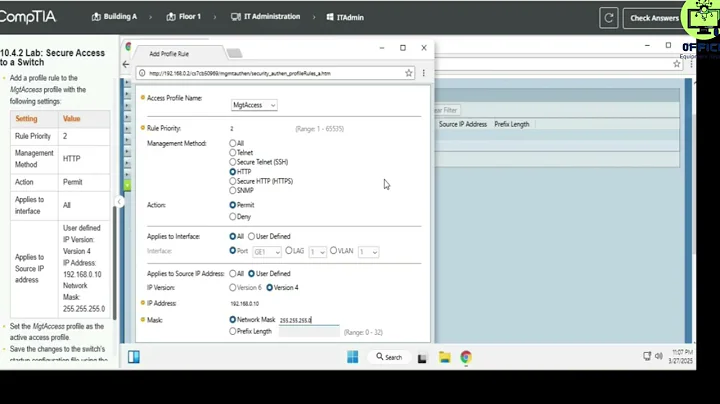Select Telnet management method

[232, 152]
